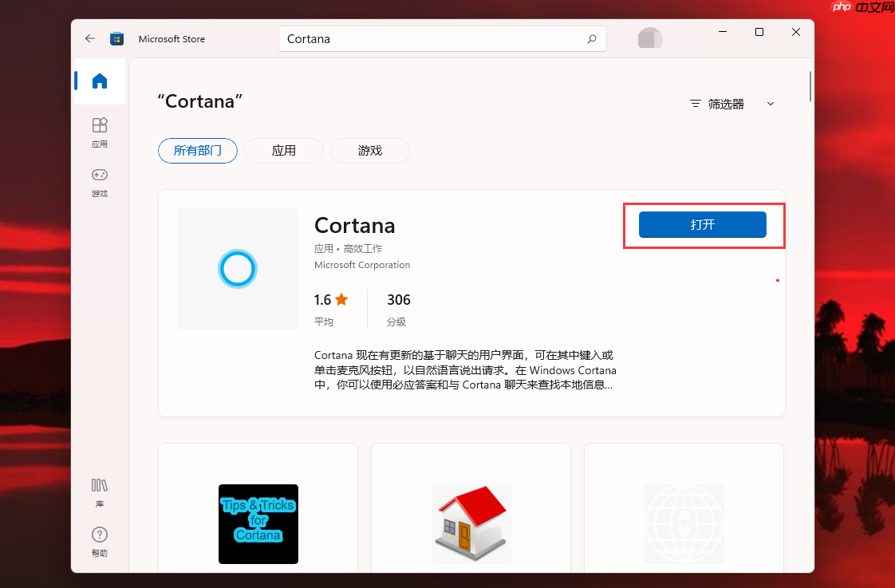
Task: Click the Cortana app title
Action: [354, 226]
